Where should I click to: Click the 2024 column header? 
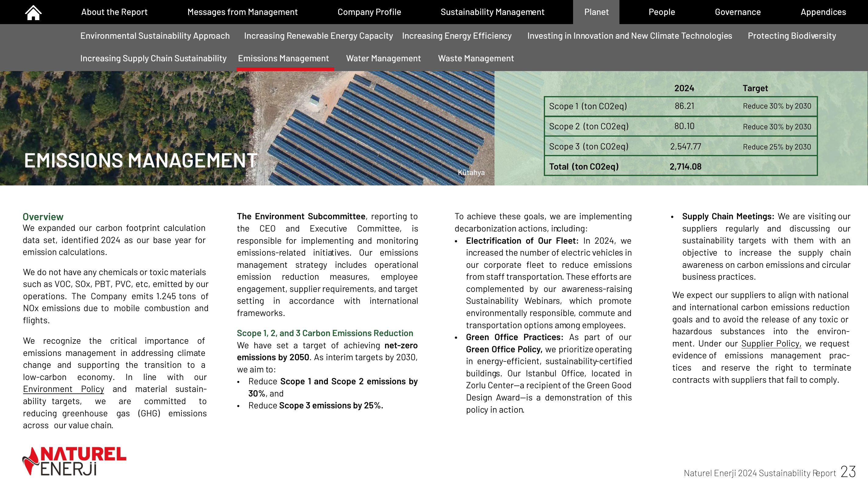click(684, 88)
